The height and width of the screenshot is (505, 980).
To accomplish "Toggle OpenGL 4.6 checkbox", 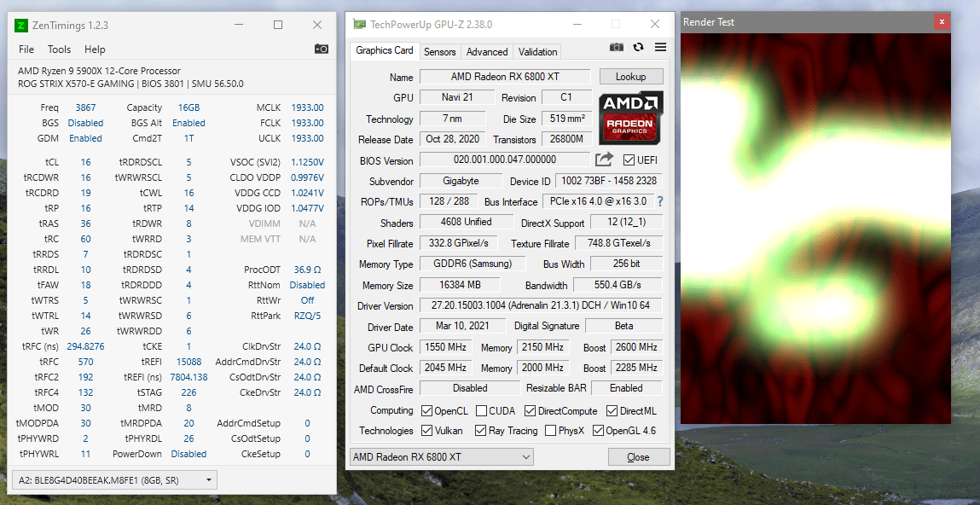I will pyautogui.click(x=598, y=431).
